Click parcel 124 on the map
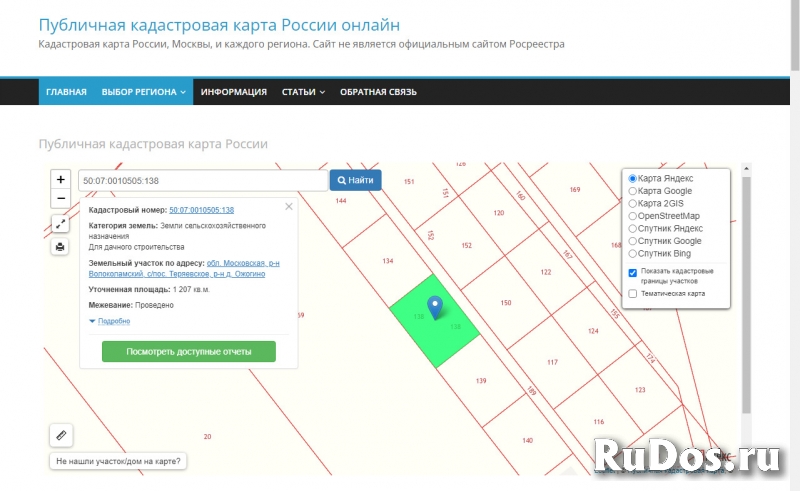 coord(593,331)
